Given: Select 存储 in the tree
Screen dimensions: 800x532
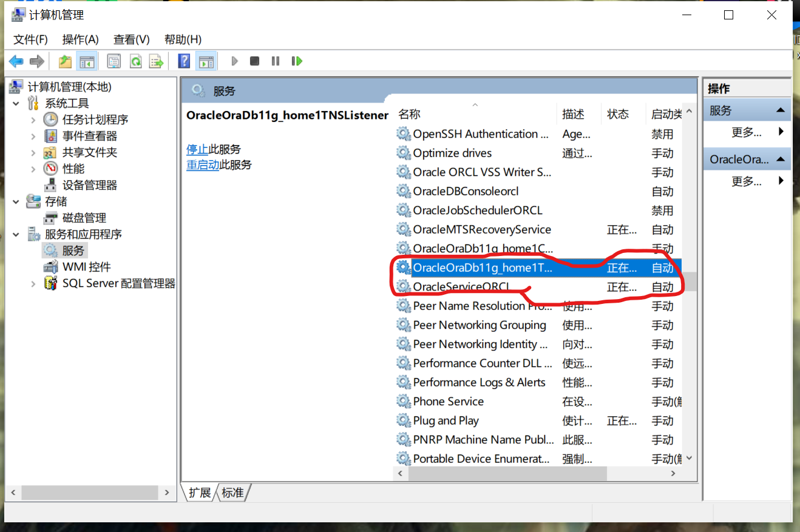Looking at the screenshot, I should point(56,201).
